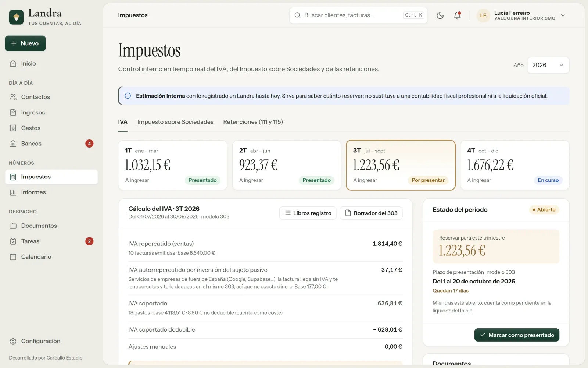Viewport: 588px width, 368px height.
Task: Click the Por presentar status pill
Action: 428,180
